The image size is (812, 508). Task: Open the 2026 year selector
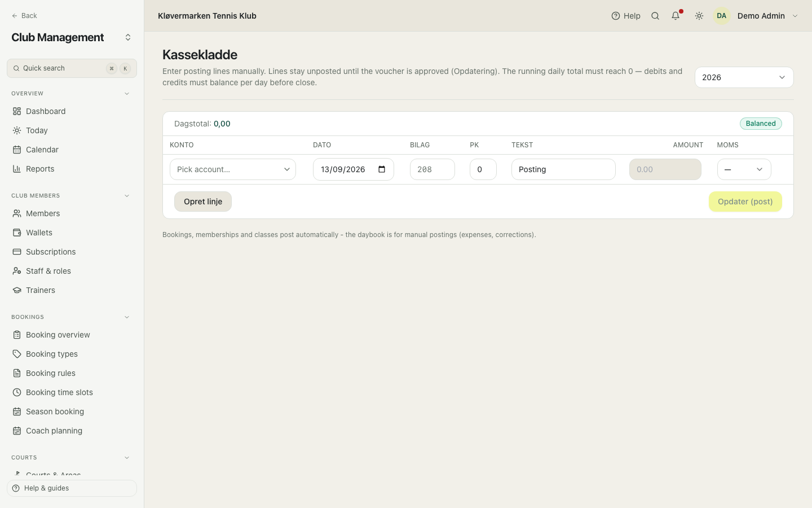click(744, 77)
